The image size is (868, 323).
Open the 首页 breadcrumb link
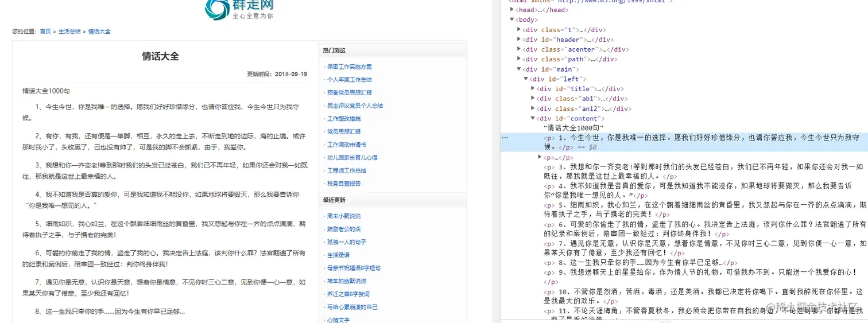click(45, 32)
